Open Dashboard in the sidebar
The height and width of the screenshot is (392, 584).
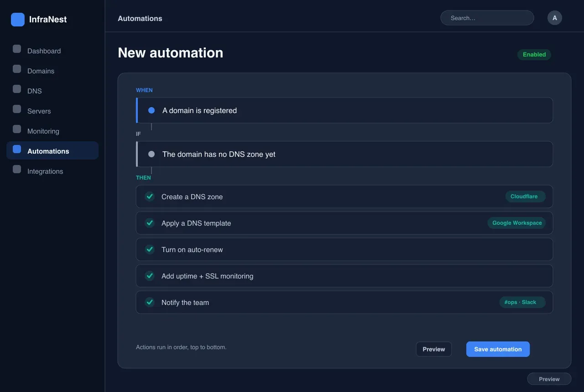(52, 51)
